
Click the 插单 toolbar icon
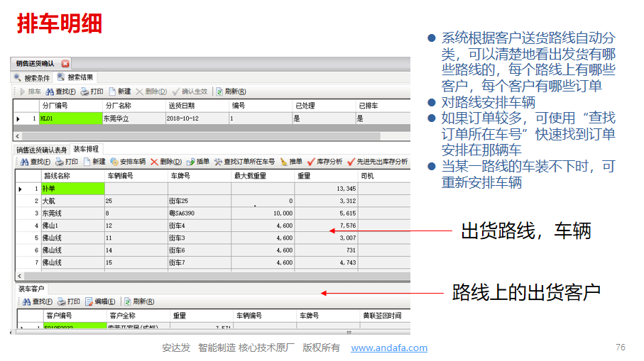pyautogui.click(x=198, y=162)
